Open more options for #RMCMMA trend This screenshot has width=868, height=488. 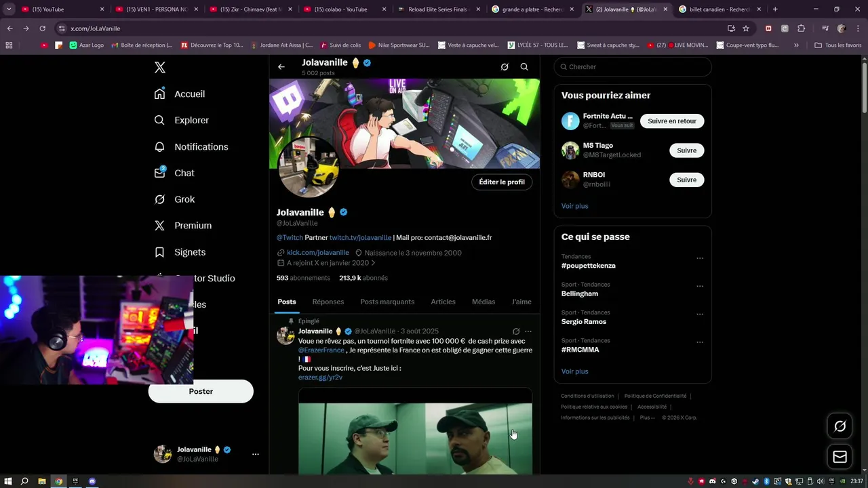(700, 342)
